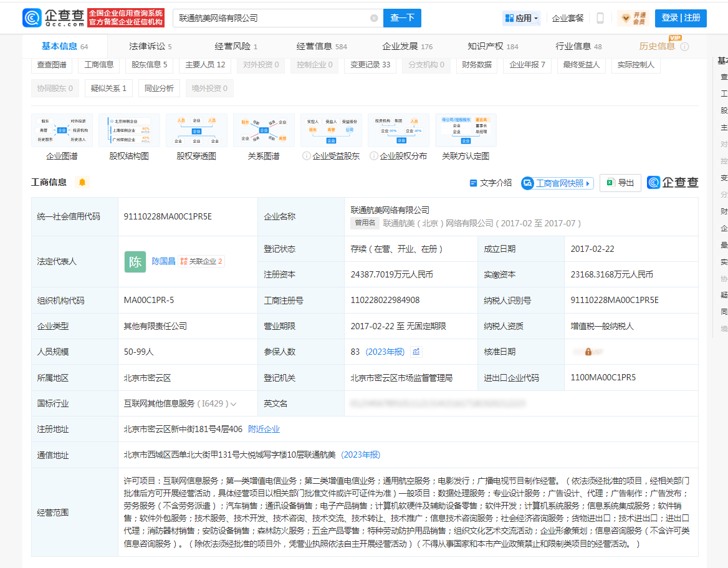
Task: Click the 分支机构 0 chip
Action: coord(426,65)
